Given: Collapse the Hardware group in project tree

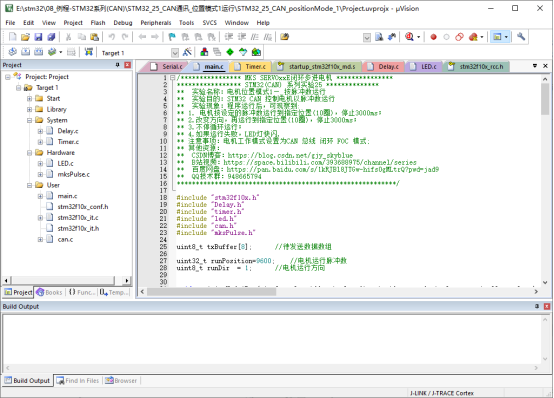Looking at the screenshot, I should point(30,153).
